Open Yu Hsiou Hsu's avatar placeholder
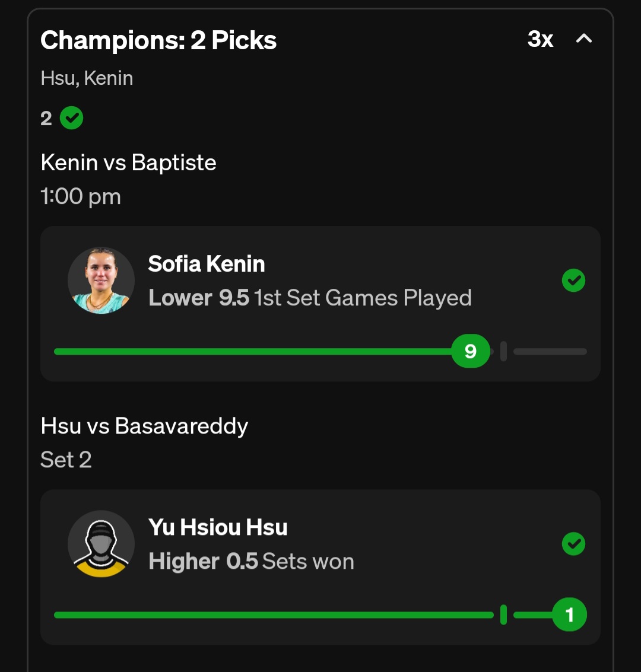The image size is (641, 672). pyautogui.click(x=101, y=544)
